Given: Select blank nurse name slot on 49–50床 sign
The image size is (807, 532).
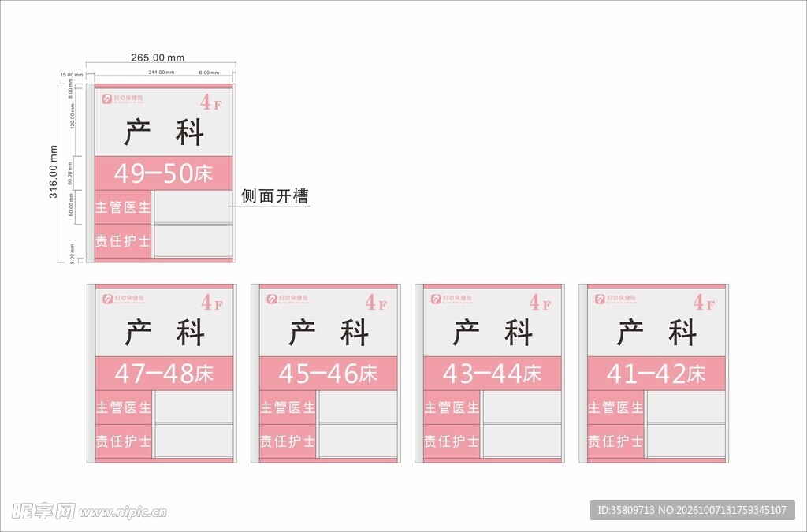Looking at the screenshot, I should 193,241.
